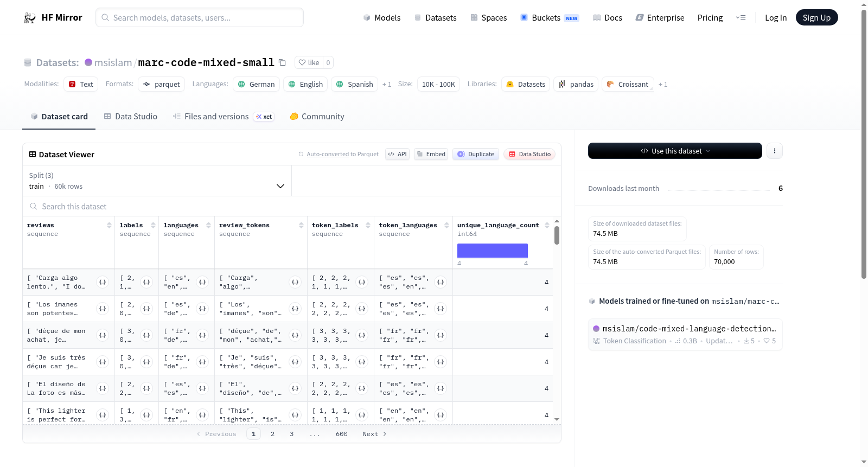Sort by the reviews column

click(109, 225)
